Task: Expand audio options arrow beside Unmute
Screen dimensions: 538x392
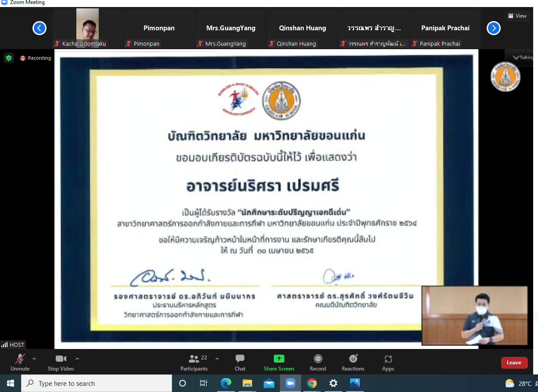Action: 34,358
